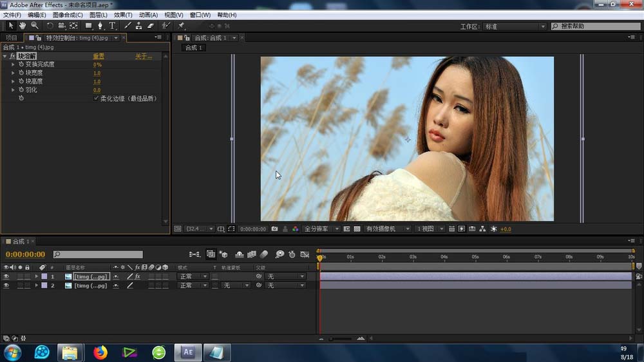Select the Hand tool

click(23, 26)
